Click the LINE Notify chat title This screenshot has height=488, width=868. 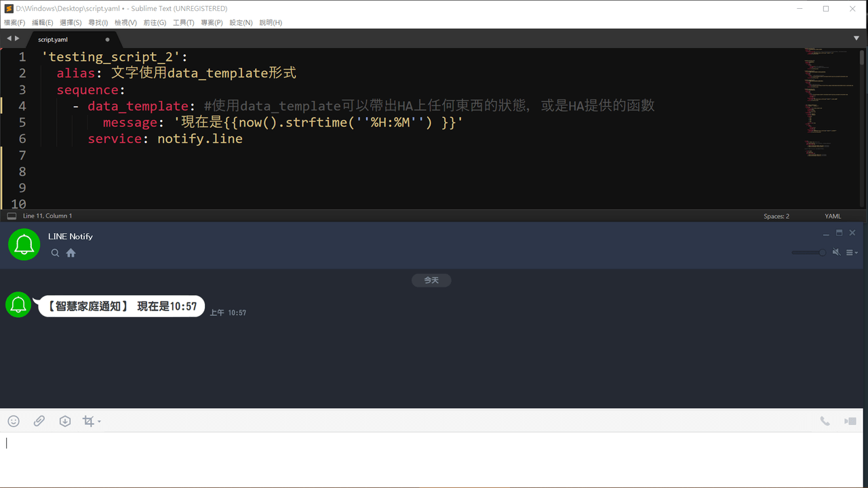[x=71, y=237]
